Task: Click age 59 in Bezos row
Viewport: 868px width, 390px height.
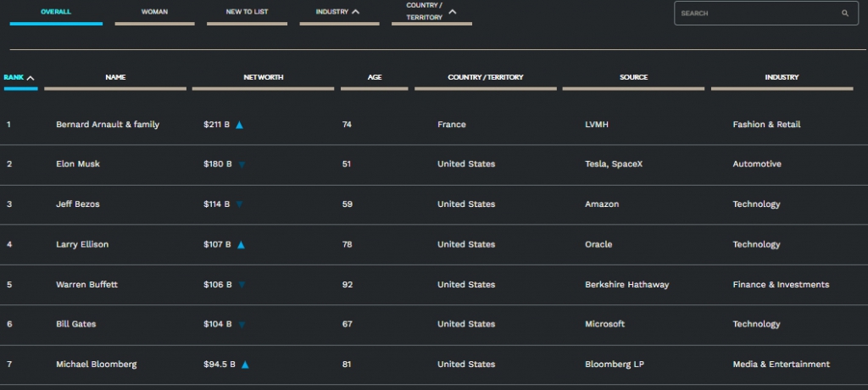Action: tap(347, 203)
